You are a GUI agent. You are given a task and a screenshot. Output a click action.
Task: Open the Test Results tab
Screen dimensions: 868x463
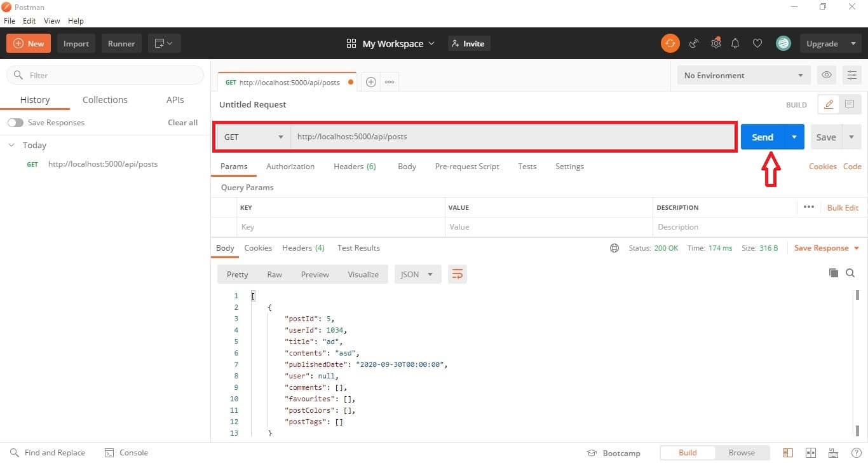click(x=358, y=248)
